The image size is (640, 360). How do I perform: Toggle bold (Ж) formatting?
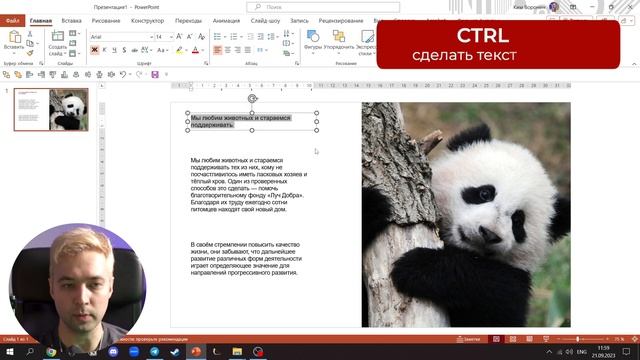[x=94, y=50]
